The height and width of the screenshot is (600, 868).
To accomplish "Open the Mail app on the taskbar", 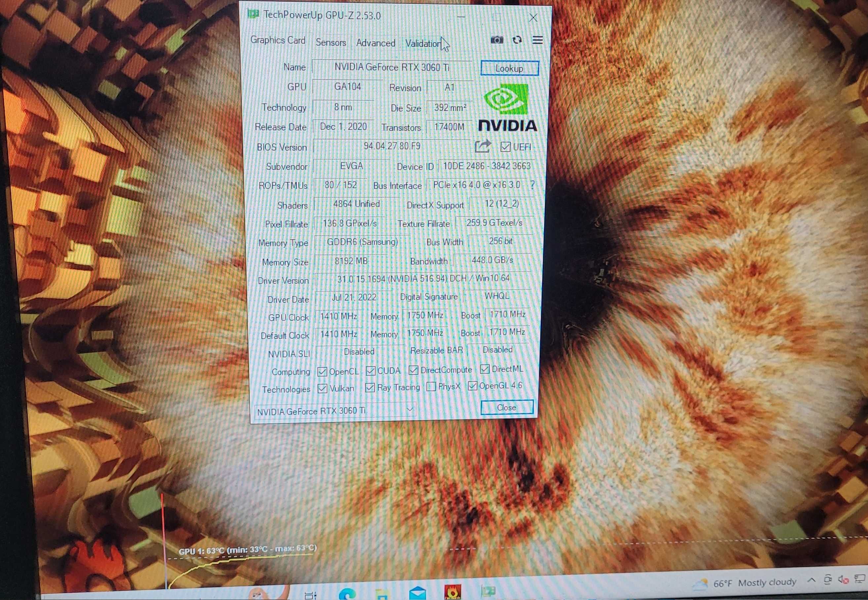I will coord(417,593).
